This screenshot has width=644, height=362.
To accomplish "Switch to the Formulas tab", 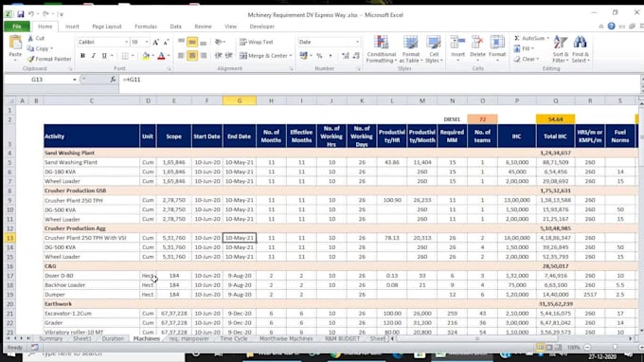I will tap(146, 27).
